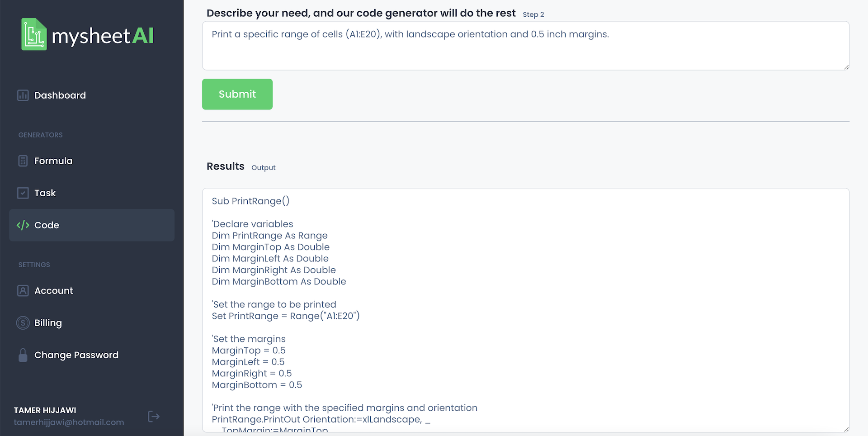868x436 pixels.
Task: Click the Task checkmark icon
Action: point(23,193)
